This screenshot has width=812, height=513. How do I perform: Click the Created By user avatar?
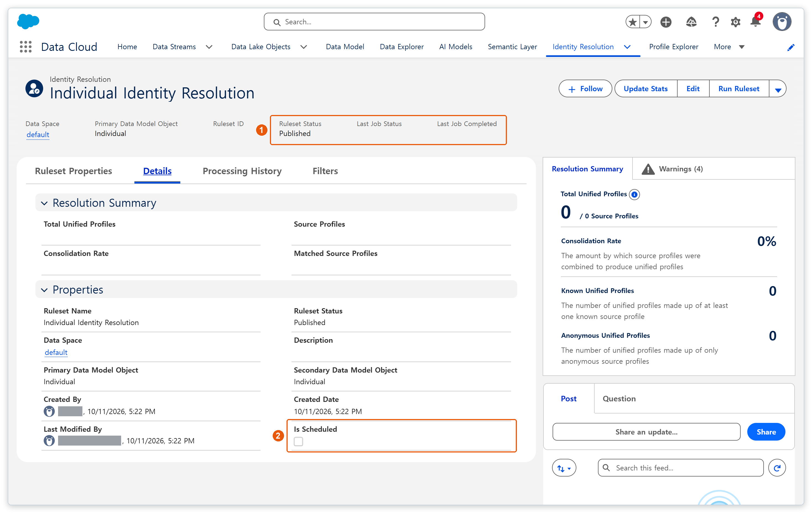point(49,411)
